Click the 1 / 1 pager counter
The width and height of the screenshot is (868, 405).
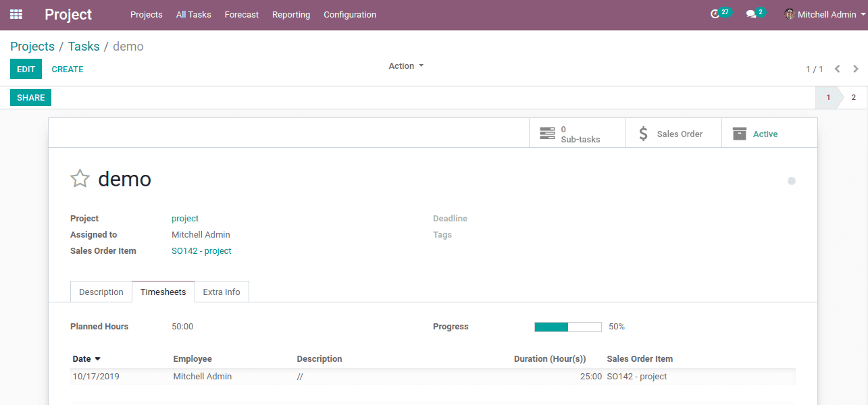(815, 69)
